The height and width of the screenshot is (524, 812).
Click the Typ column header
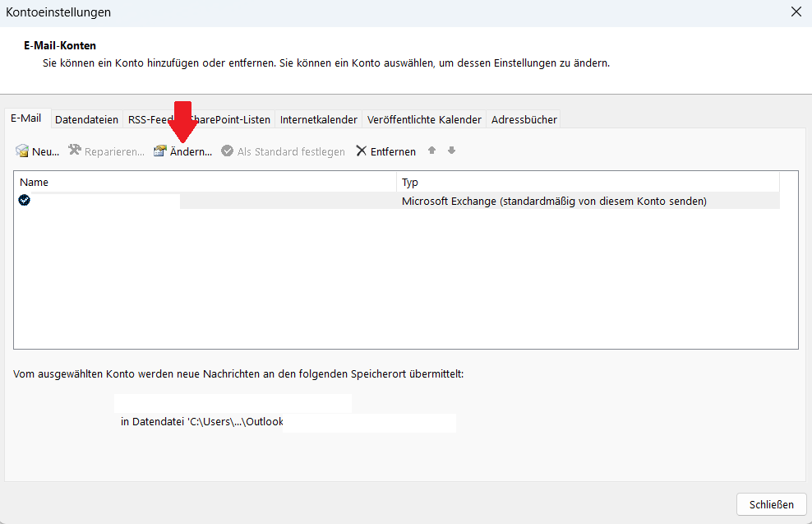tap(587, 182)
